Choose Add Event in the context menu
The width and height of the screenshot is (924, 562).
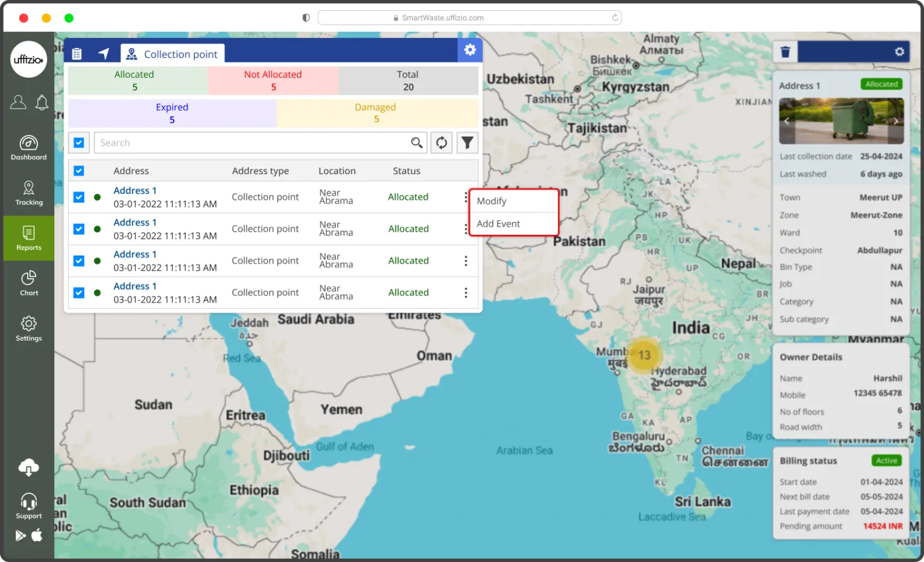498,224
